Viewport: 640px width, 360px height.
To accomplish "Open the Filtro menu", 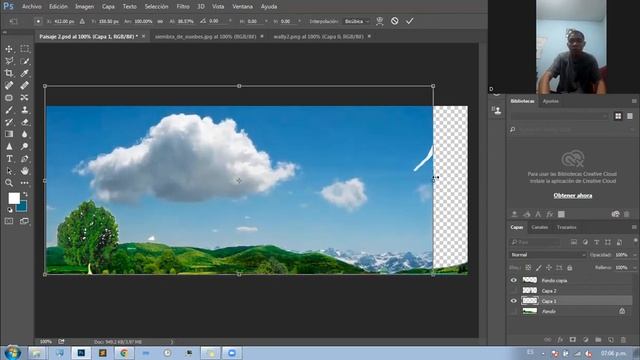I will [x=183, y=7].
